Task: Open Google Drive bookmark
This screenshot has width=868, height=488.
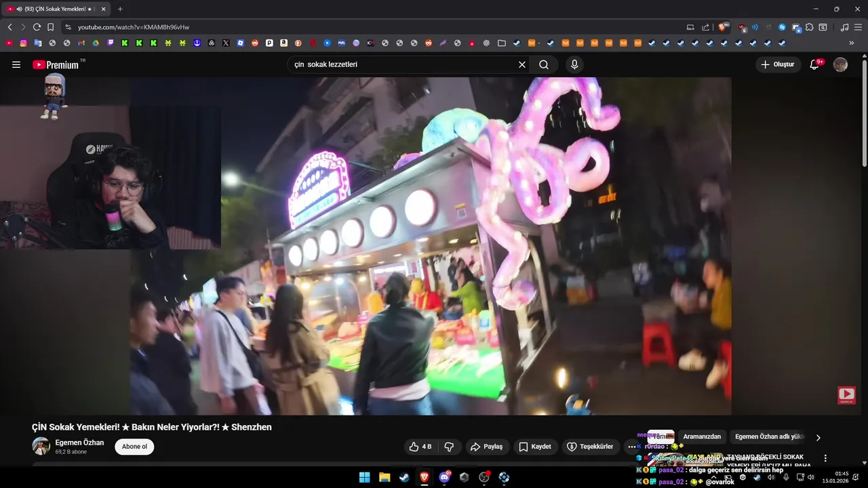Action: click(96, 43)
